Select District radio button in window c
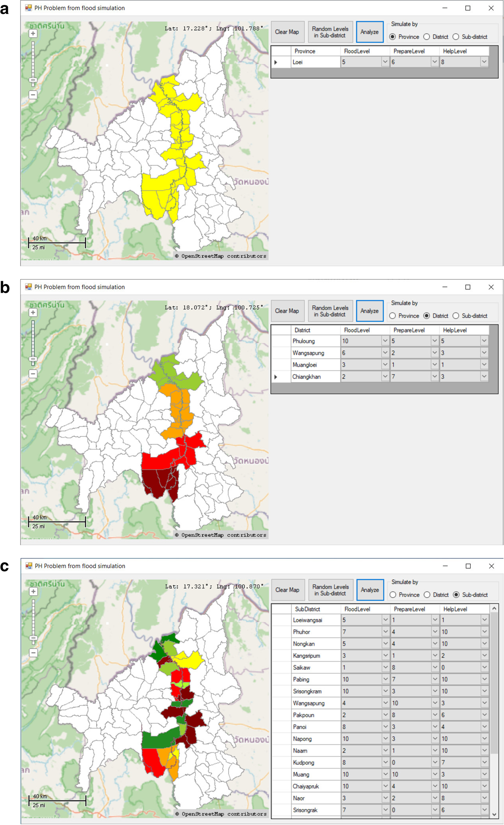The image size is (504, 825). [x=427, y=595]
